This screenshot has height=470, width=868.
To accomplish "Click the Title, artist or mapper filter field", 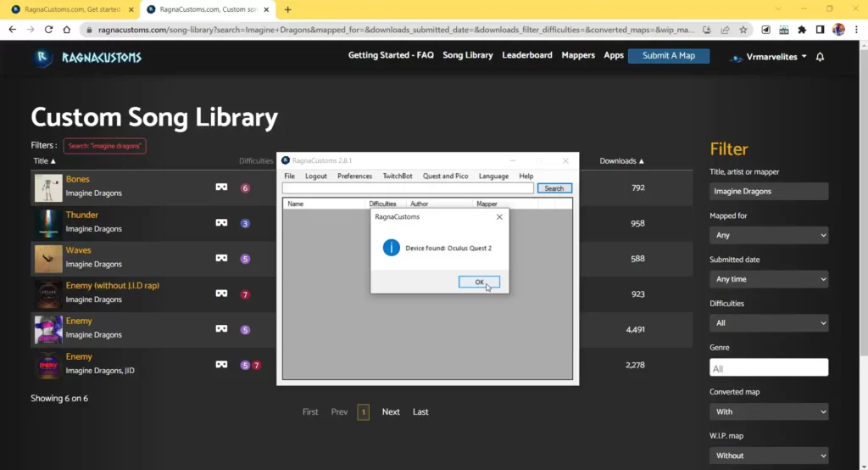I will (769, 191).
